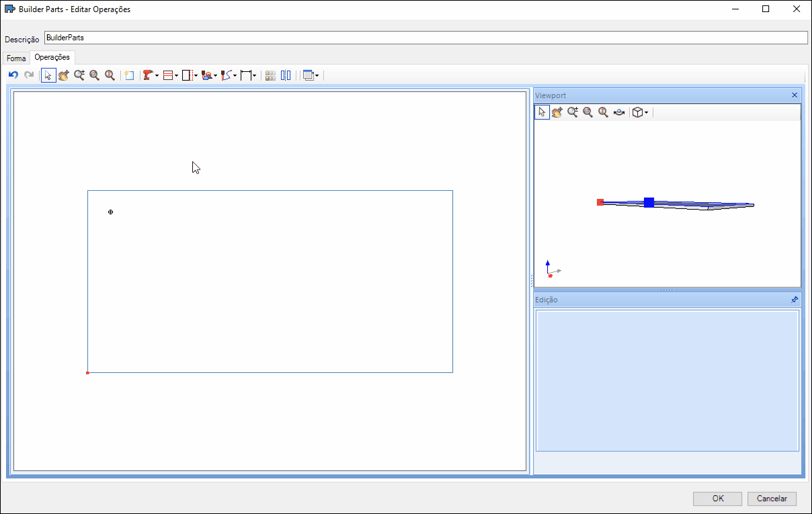Viewport: 812px width, 514px height.
Task: Open the groove tool dropdown arrow
Action: point(176,76)
